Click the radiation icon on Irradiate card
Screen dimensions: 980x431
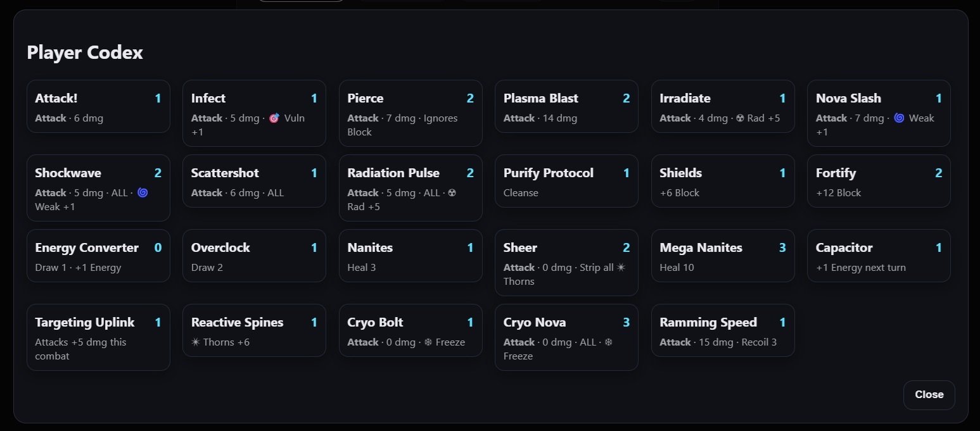click(739, 118)
